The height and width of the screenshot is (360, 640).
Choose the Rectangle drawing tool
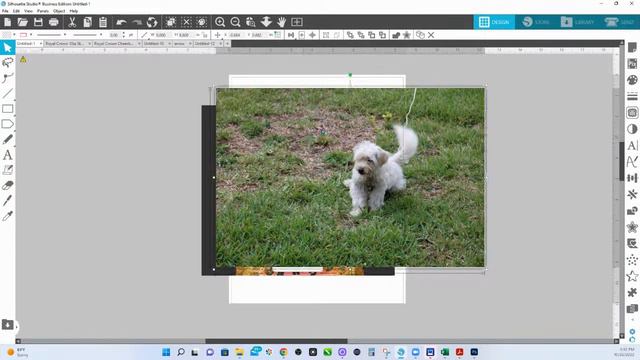(x=7, y=109)
